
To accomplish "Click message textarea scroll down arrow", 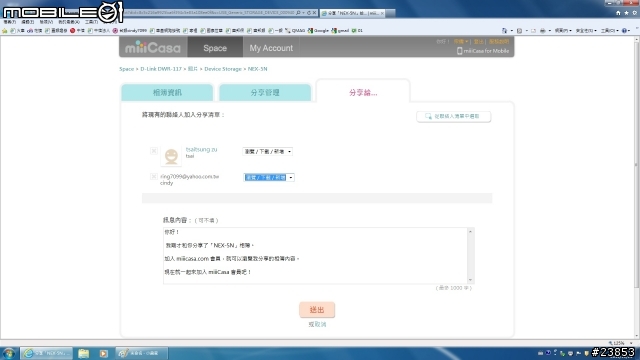I will [x=470, y=280].
